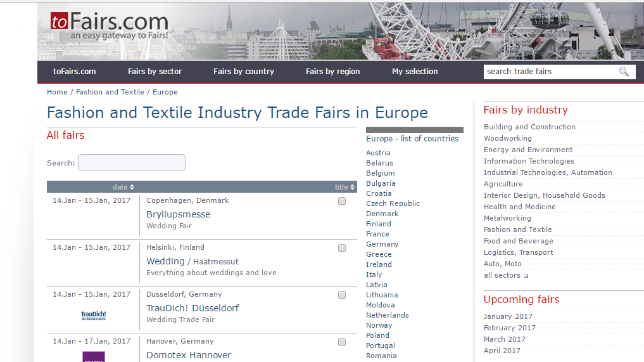Open Building and Construction industry

529,127
